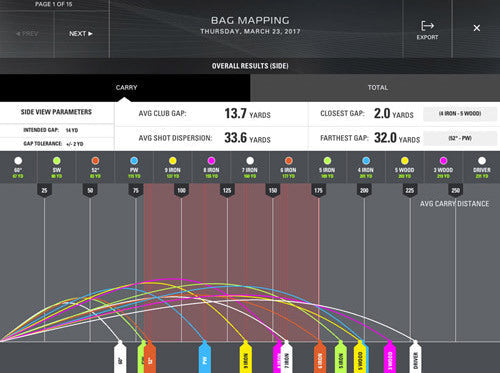This screenshot has height=373, width=500.
Task: Click the Export icon
Action: (427, 26)
